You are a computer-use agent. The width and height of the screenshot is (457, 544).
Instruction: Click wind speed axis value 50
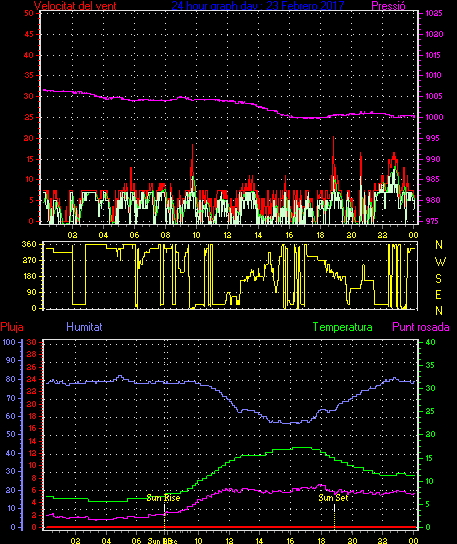(x=29, y=13)
